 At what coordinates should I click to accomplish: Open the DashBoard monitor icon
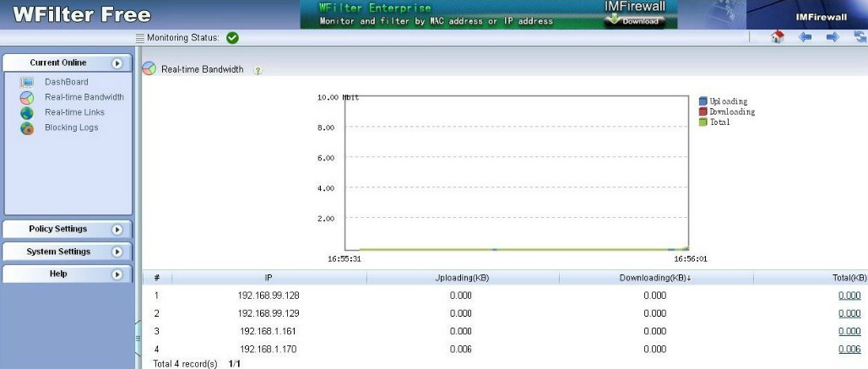pos(26,83)
